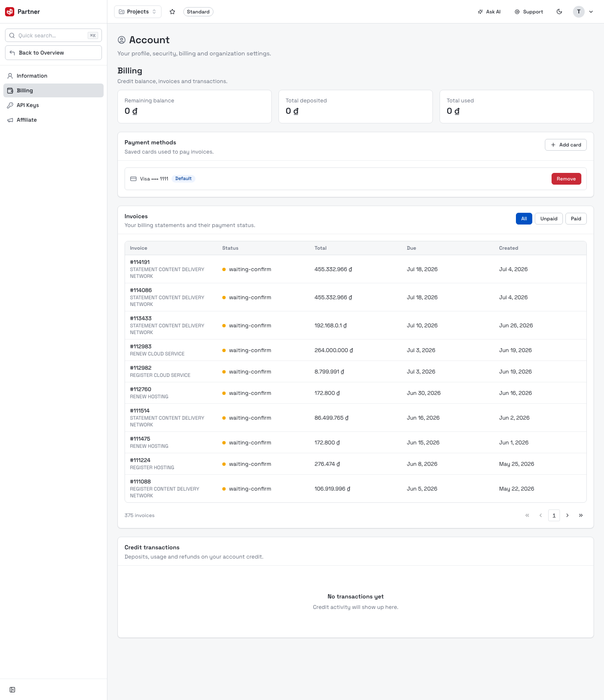Click the Information person icon
This screenshot has height=700, width=604.
point(10,76)
